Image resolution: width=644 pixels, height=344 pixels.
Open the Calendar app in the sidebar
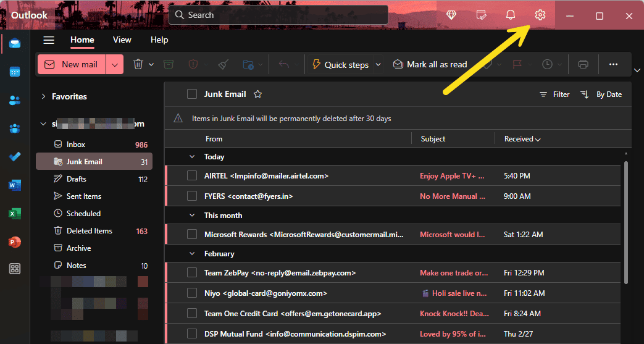tap(15, 72)
